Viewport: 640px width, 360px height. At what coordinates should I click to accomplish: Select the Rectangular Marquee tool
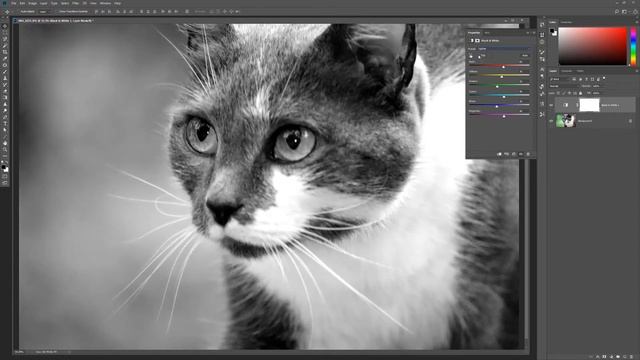tap(5, 33)
